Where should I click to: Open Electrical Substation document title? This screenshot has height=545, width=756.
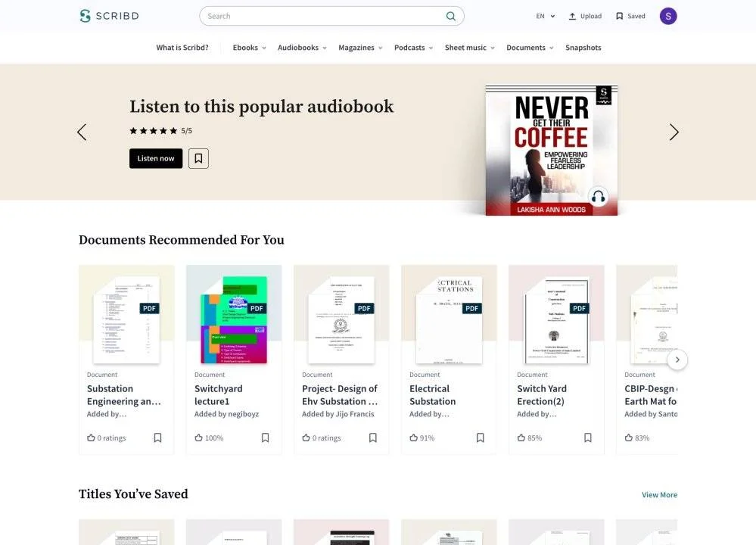pos(432,395)
